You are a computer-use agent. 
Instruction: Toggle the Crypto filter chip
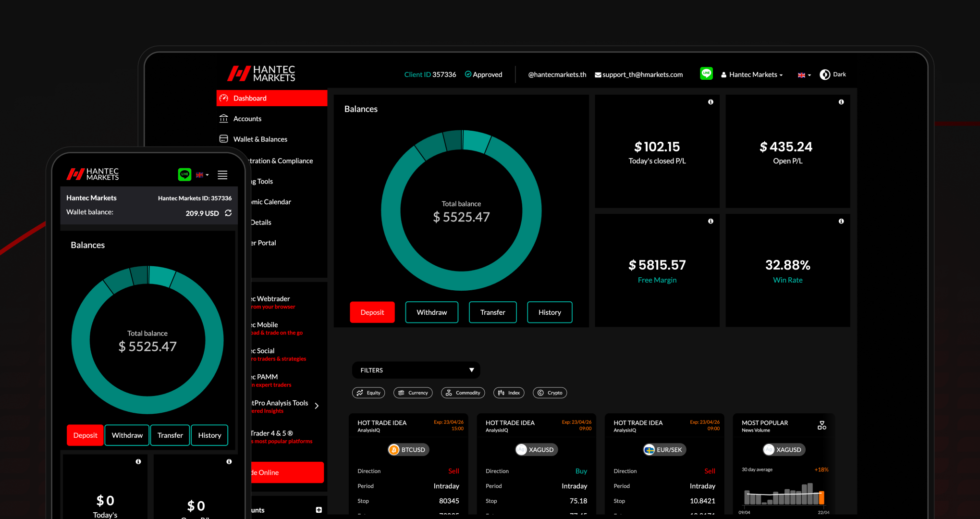550,393
